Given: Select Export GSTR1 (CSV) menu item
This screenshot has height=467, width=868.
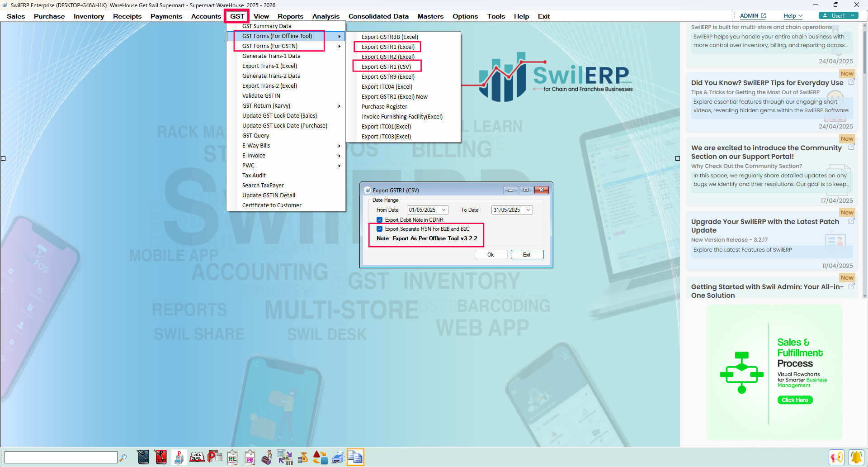Looking at the screenshot, I should [387, 67].
